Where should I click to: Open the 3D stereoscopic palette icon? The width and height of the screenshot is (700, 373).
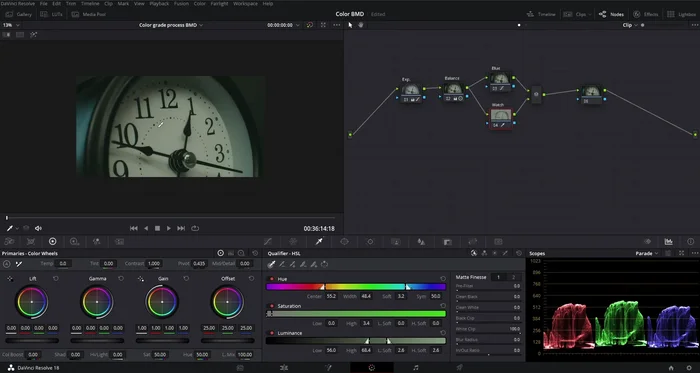click(498, 241)
